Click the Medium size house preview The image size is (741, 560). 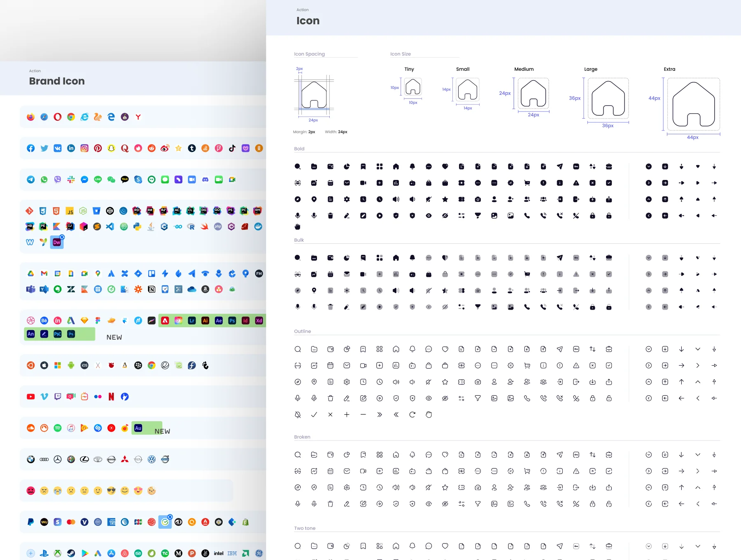534,93
